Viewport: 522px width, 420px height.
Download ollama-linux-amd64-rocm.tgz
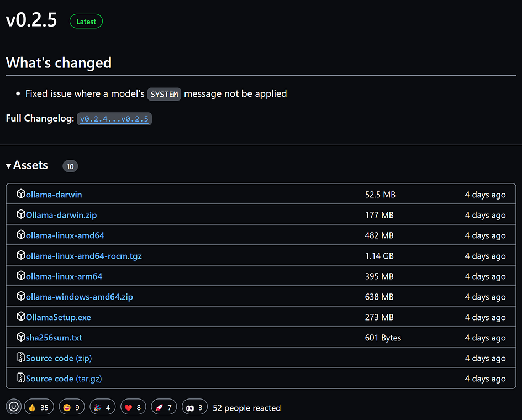tap(84, 256)
